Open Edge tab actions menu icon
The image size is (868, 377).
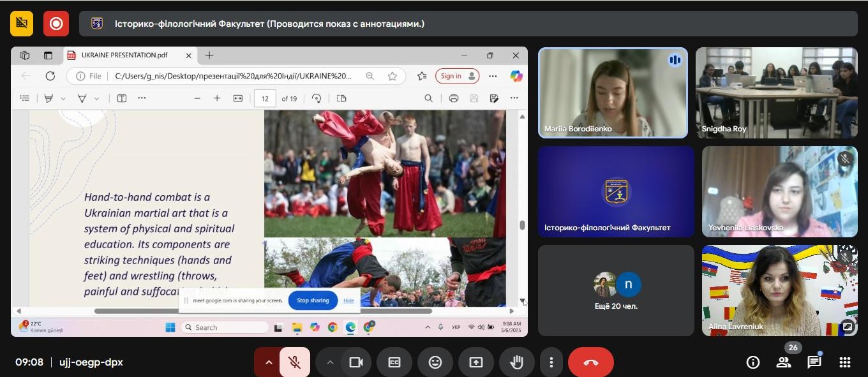(x=48, y=55)
